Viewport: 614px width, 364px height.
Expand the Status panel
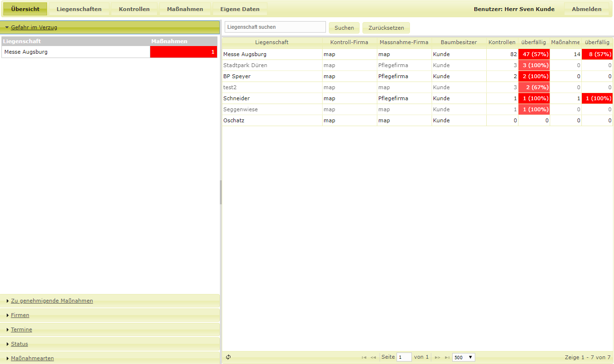coord(19,344)
